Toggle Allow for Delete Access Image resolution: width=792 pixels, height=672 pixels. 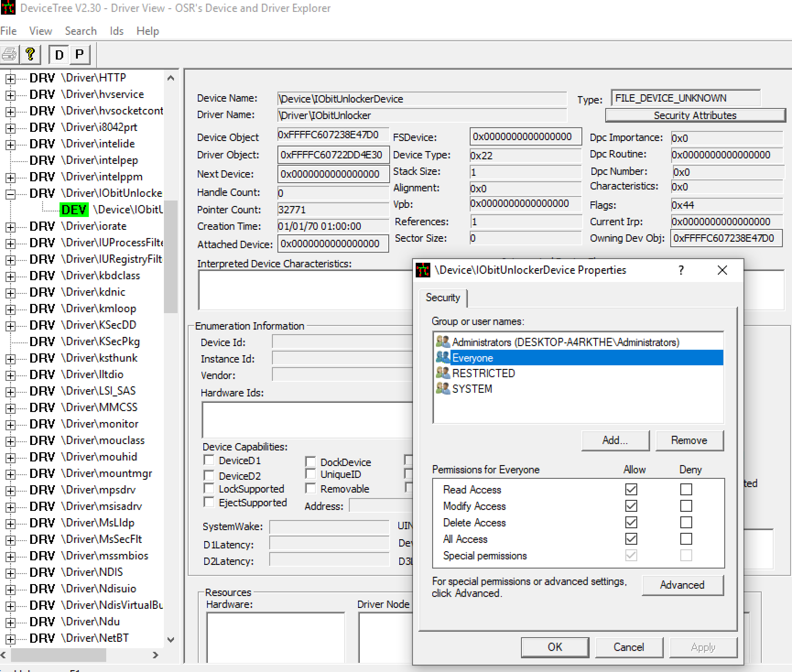[x=631, y=522]
